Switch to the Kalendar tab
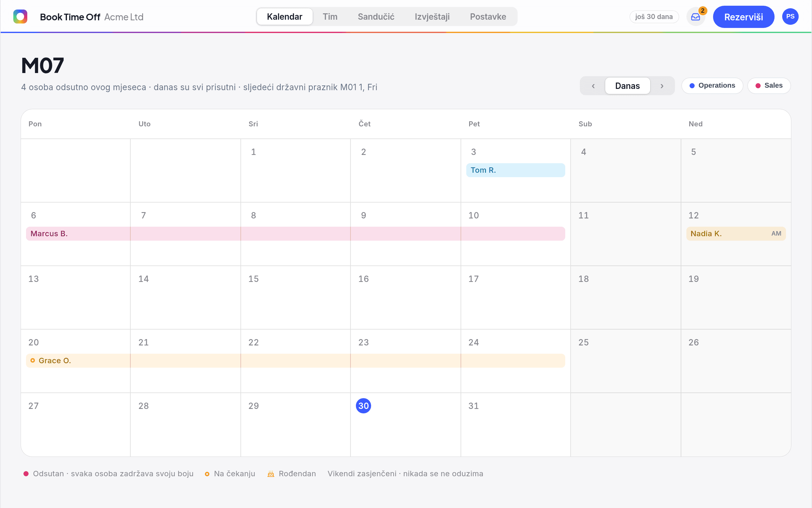The height and width of the screenshot is (508, 812). pyautogui.click(x=285, y=17)
